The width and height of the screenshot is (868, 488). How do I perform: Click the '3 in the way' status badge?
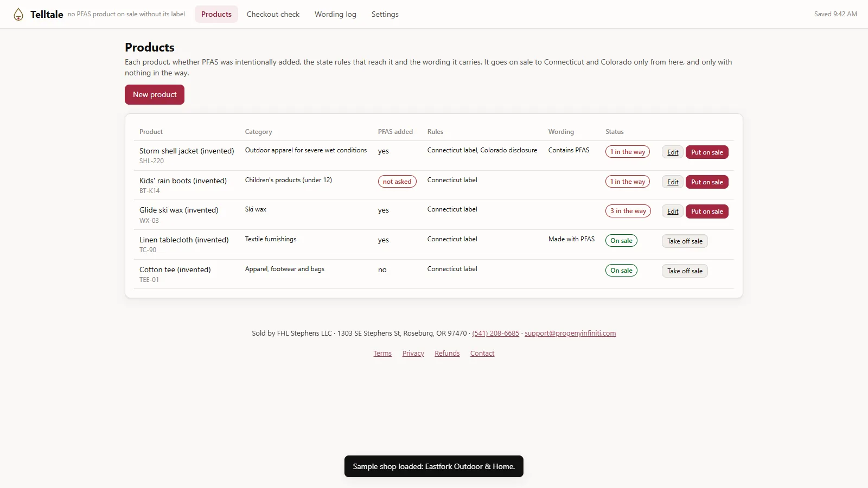[x=628, y=211]
